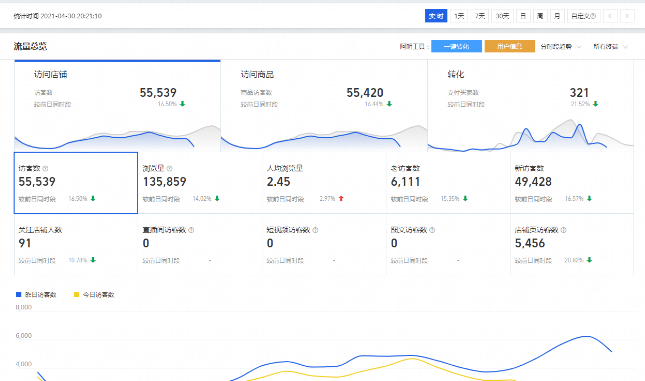
Task: Select the 5,456 store page visitors tile
Action: (x=572, y=244)
